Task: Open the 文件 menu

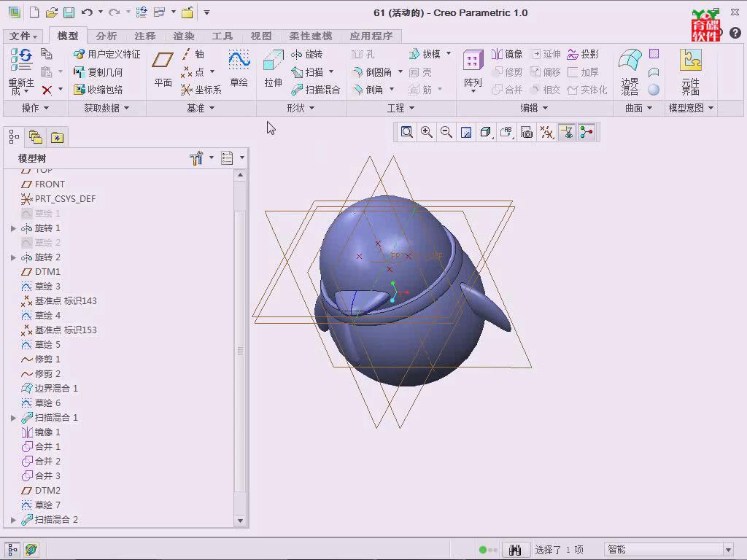Action: (23, 36)
